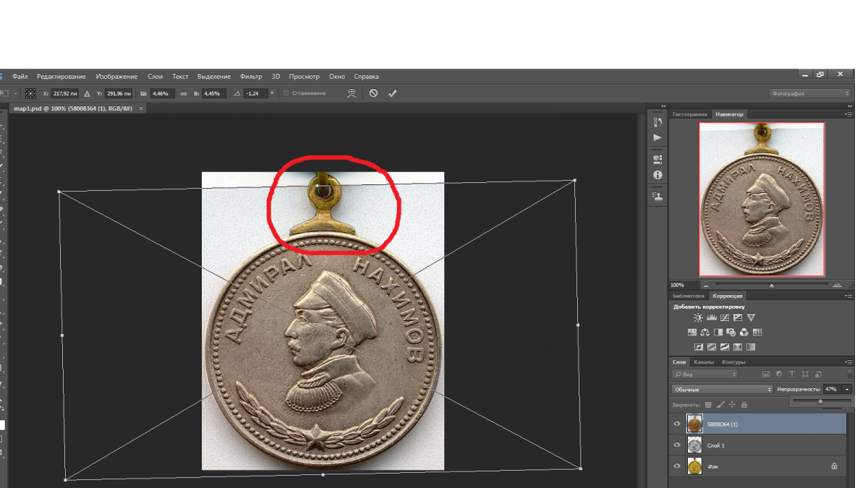The image size is (868, 488).
Task: Expand the Фотография workspace dropdown
Action: click(x=809, y=93)
